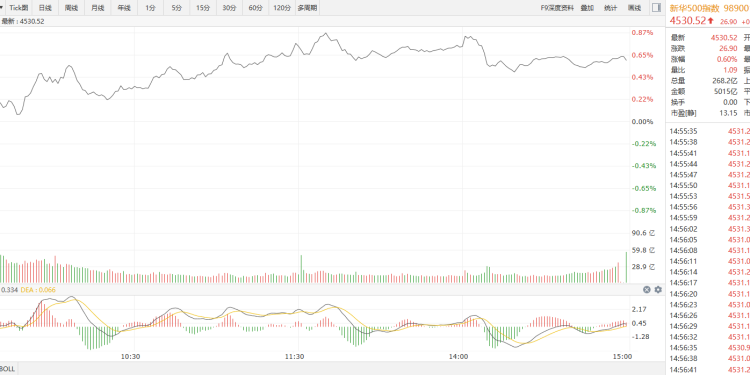The height and width of the screenshot is (375, 750).
Task: Choose the 15分 period tab
Action: [203, 8]
